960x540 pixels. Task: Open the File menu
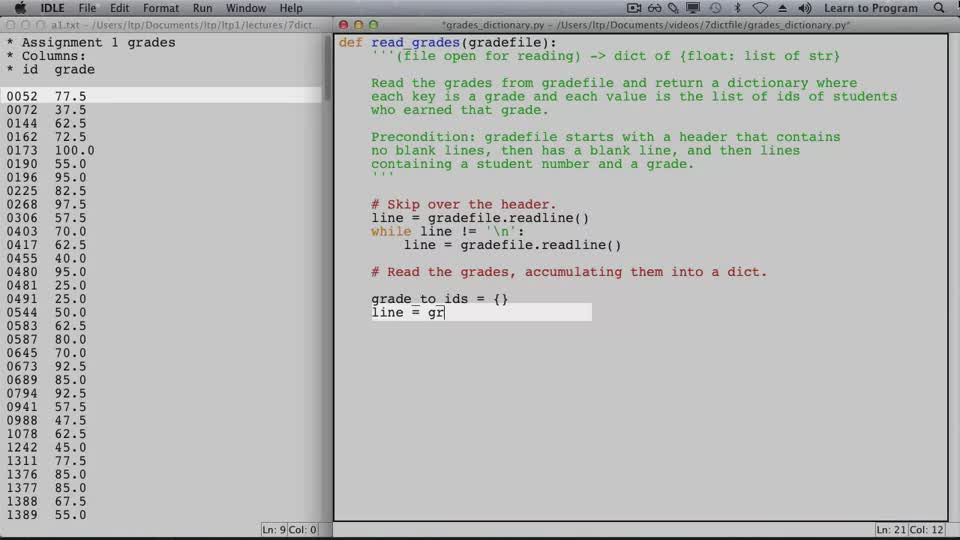click(87, 8)
